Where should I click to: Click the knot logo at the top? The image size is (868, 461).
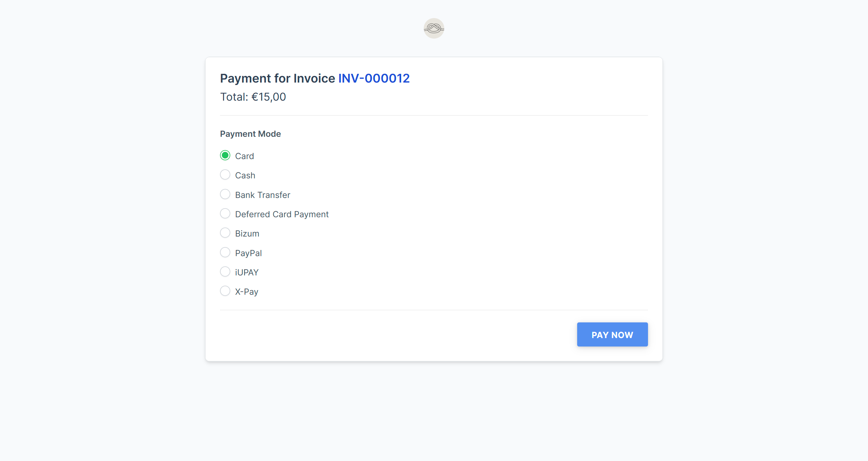[434, 28]
